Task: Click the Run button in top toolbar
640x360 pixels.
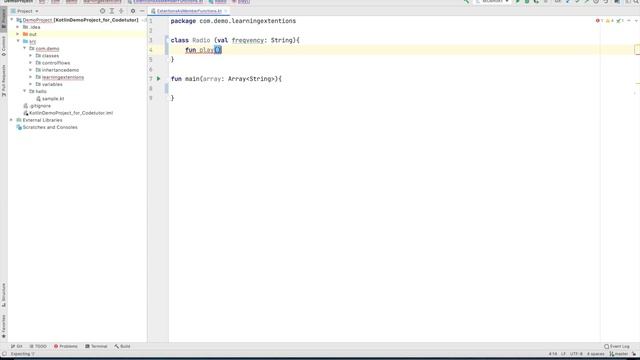Action: [518, 2]
